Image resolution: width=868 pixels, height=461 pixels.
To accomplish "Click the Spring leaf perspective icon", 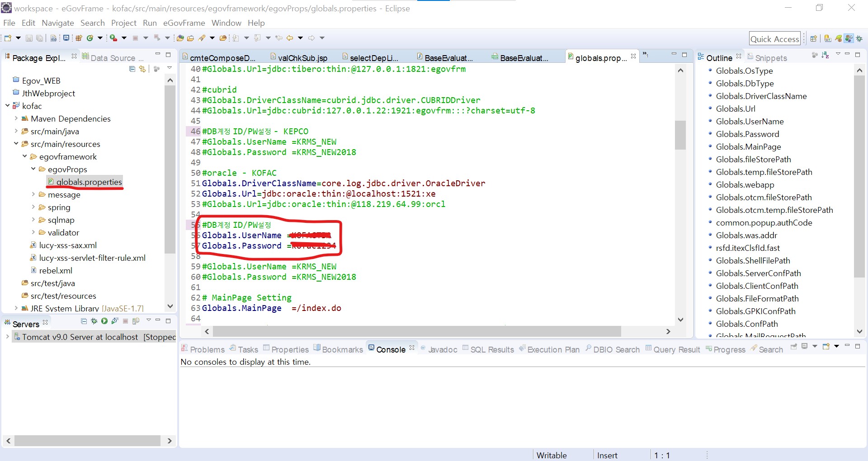I will click(x=839, y=38).
